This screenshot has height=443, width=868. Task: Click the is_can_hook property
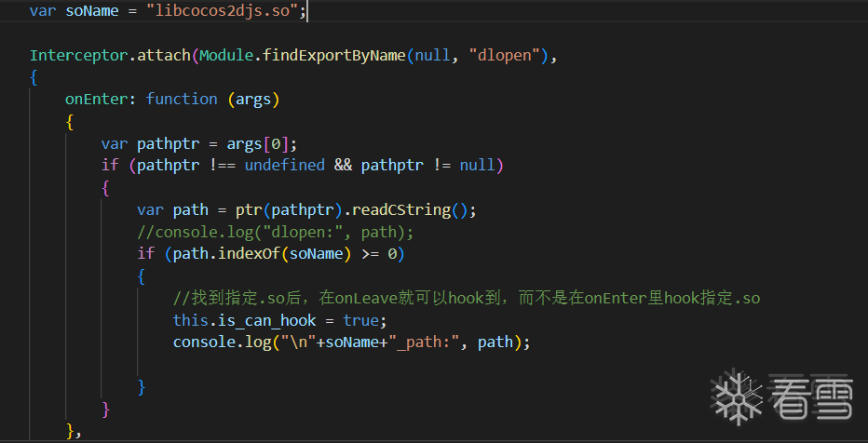coord(266,320)
